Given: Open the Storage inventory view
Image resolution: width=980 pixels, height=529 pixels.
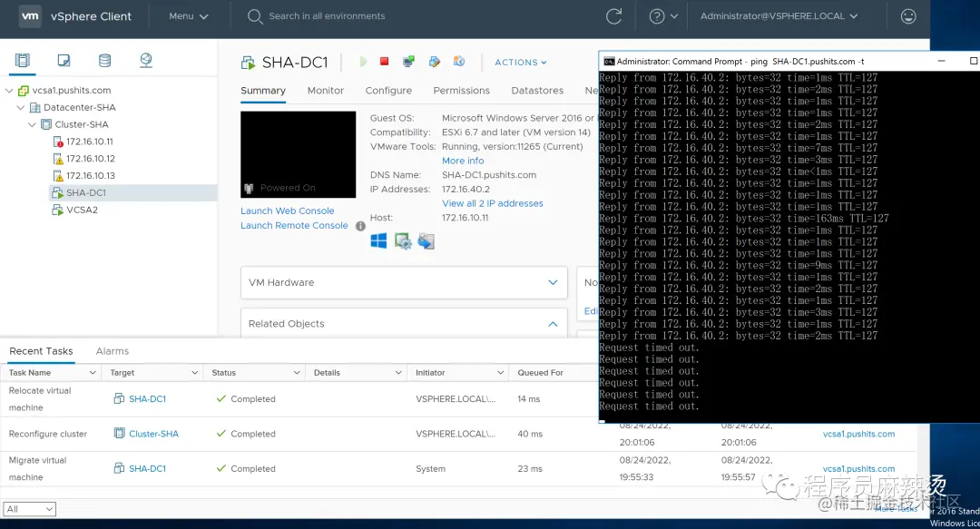Looking at the screenshot, I should pos(105,60).
